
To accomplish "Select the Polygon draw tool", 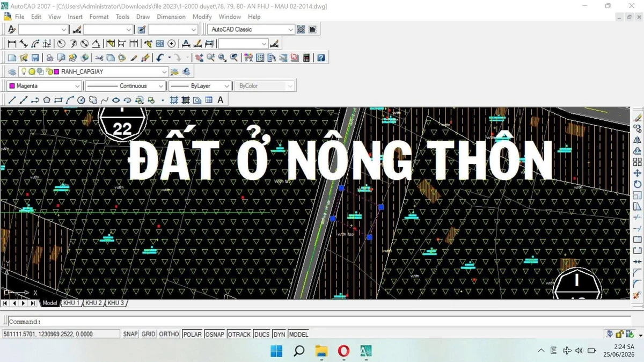I will [47, 100].
